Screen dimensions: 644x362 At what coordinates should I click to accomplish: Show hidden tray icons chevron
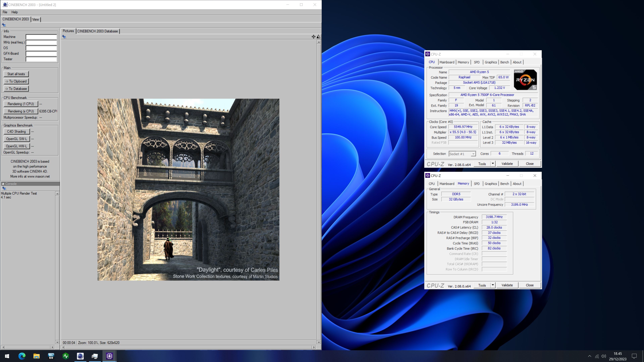tap(589, 356)
